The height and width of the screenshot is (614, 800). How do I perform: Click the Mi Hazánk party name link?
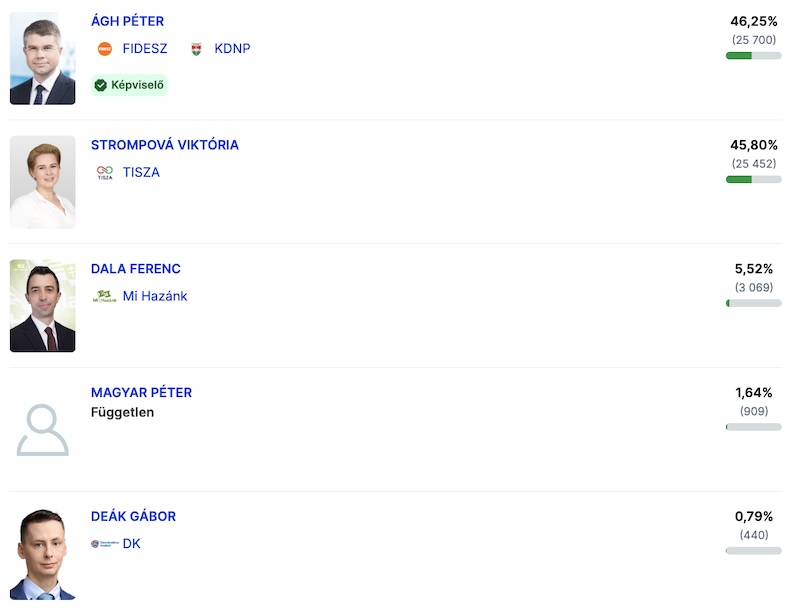point(155,296)
